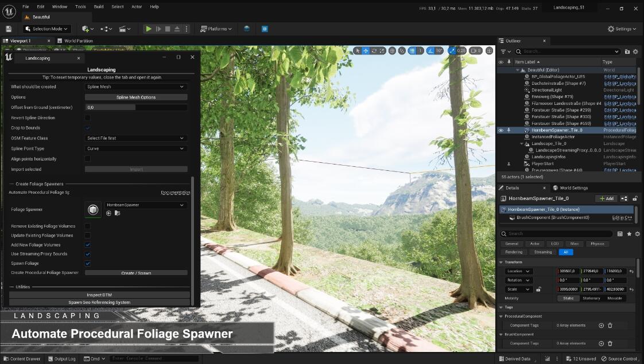This screenshot has width=644, height=364.
Task: Check Remove Existing Foliage Volumes
Action: click(88, 226)
